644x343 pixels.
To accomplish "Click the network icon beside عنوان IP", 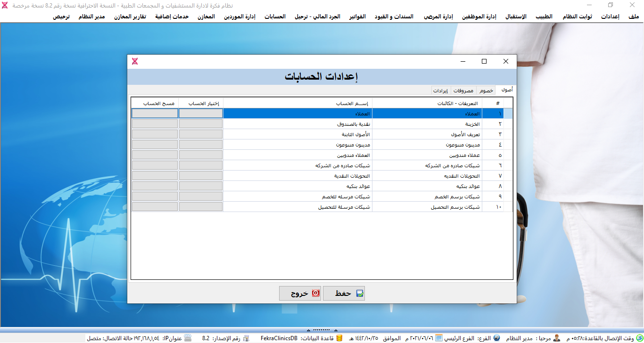I will (x=188, y=338).
